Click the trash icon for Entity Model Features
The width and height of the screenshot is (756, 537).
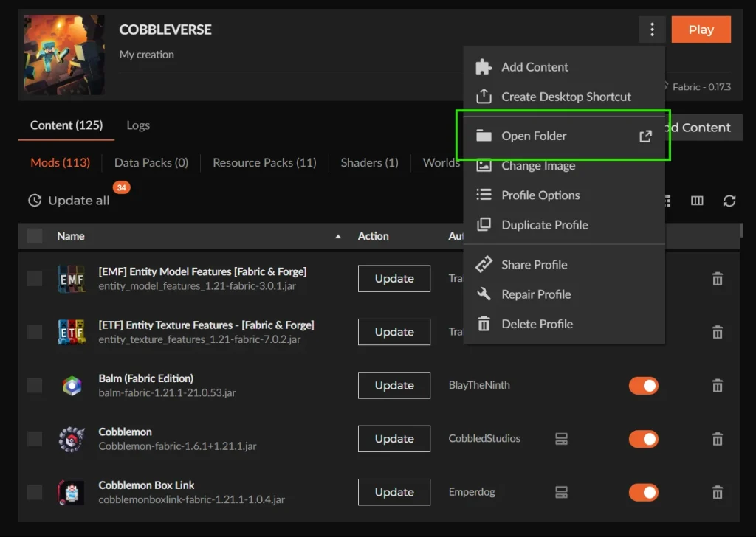click(x=717, y=279)
